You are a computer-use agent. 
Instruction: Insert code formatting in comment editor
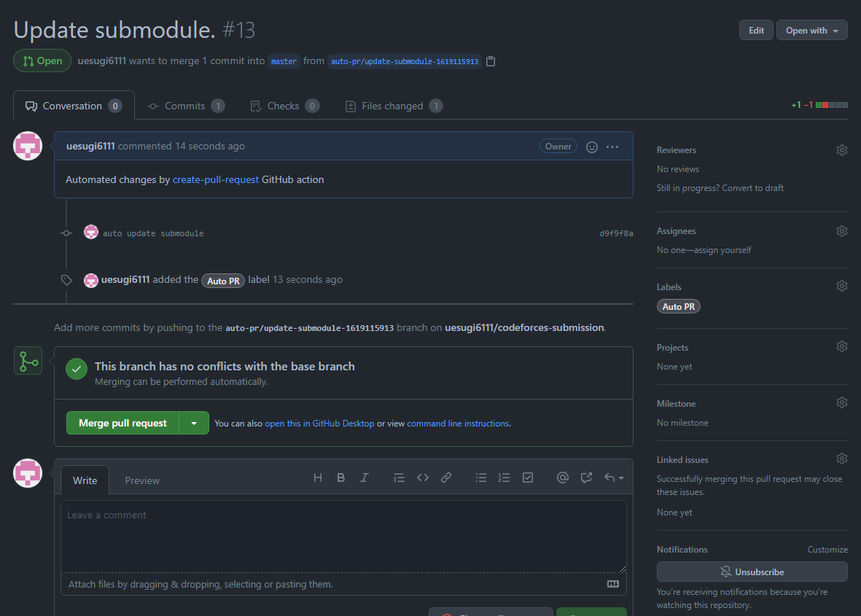click(422, 477)
